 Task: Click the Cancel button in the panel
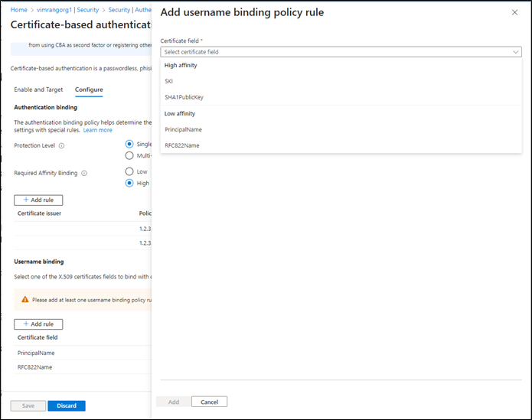[209, 402]
